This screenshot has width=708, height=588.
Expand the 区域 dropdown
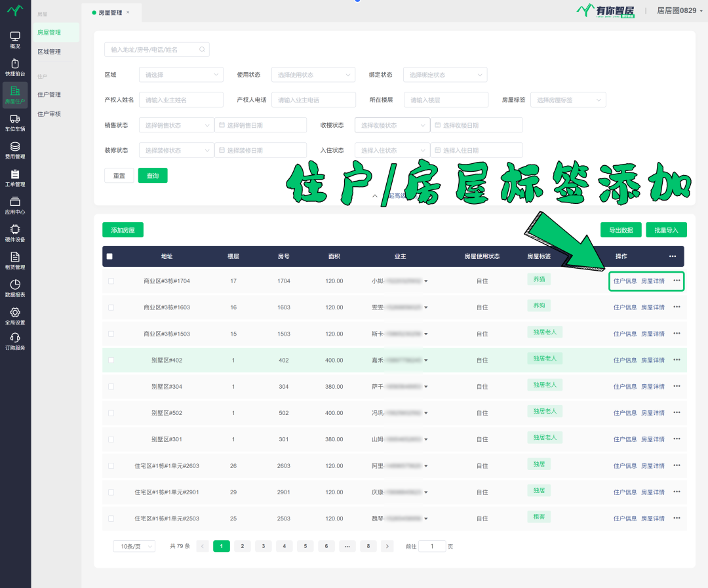point(181,75)
